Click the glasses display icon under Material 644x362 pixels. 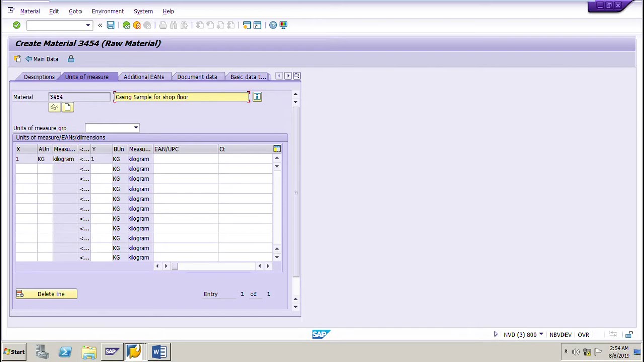(54, 107)
